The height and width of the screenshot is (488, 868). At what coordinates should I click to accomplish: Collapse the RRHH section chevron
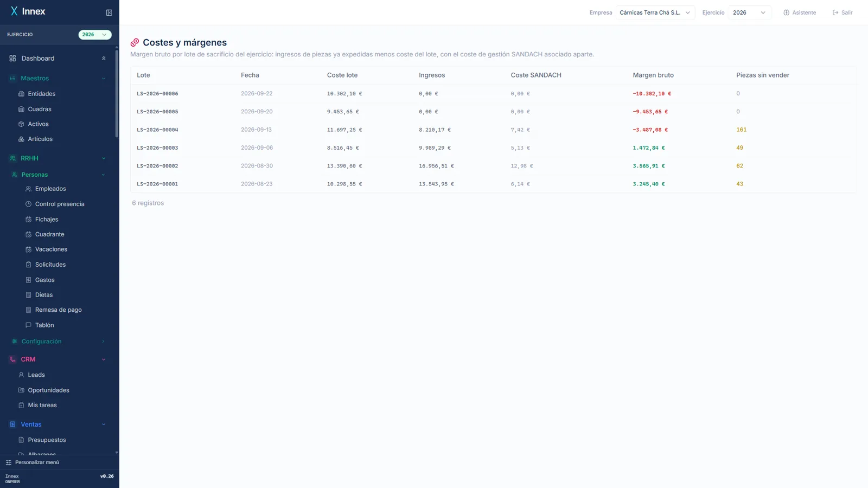[x=104, y=158]
